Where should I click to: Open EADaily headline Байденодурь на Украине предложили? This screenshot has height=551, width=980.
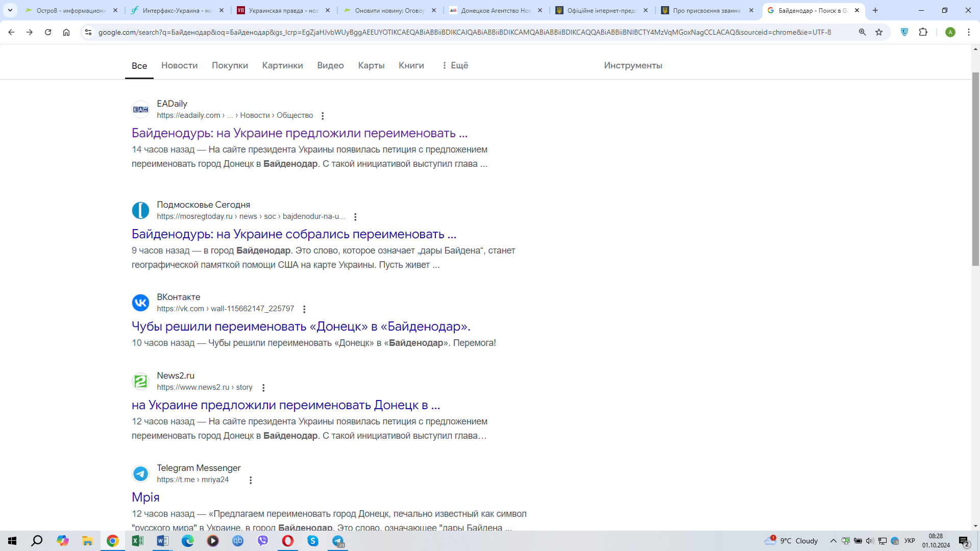click(300, 133)
